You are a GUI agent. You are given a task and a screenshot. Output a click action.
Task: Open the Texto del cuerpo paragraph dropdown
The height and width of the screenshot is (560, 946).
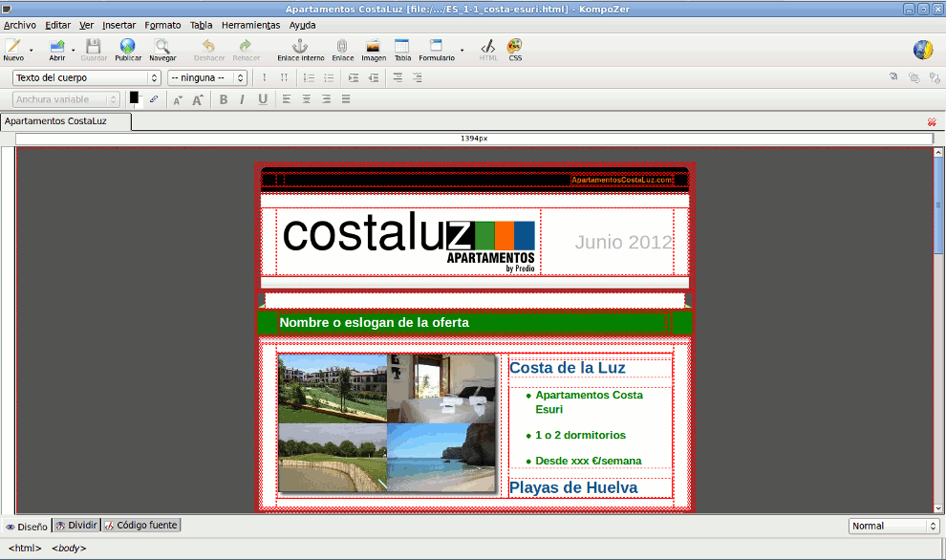coord(86,77)
